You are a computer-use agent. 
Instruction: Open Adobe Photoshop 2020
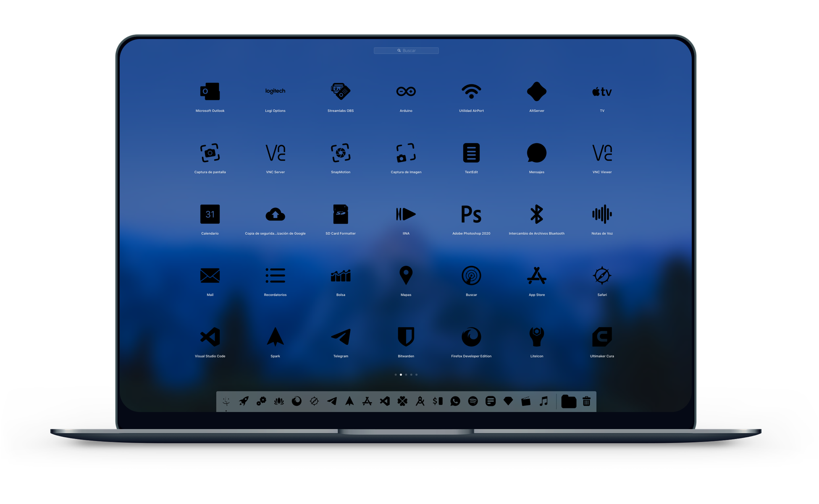[472, 216]
